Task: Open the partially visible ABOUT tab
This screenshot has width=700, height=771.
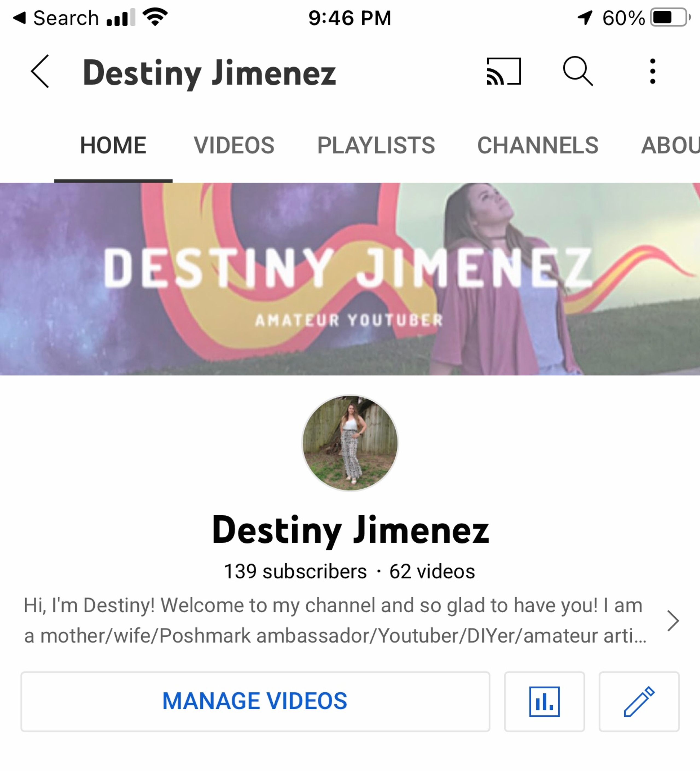Action: (x=670, y=145)
